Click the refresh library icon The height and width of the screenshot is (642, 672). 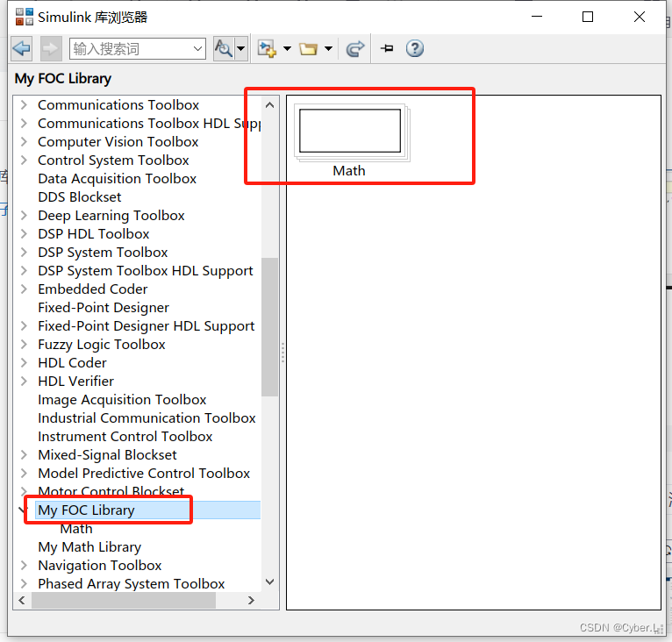(354, 48)
